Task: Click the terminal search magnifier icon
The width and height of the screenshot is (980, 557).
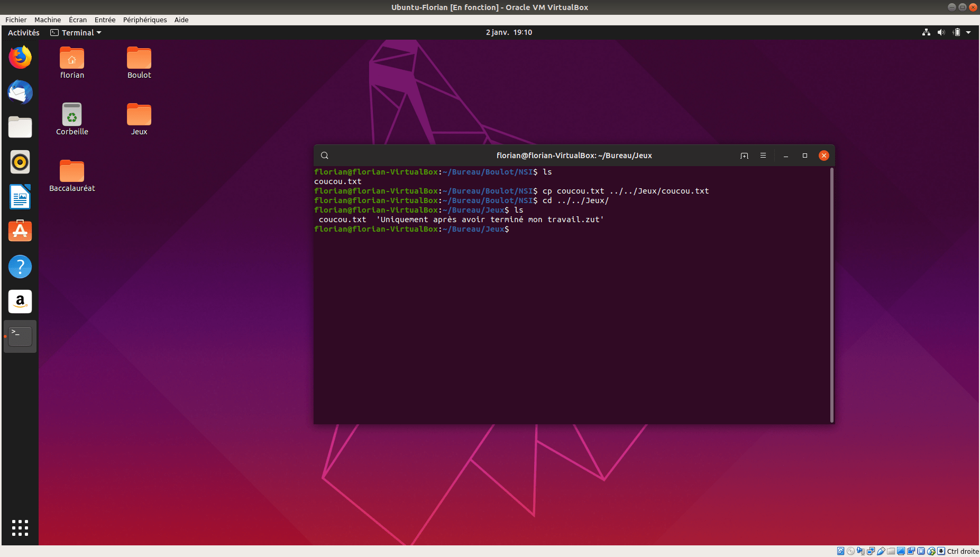Action: click(325, 156)
